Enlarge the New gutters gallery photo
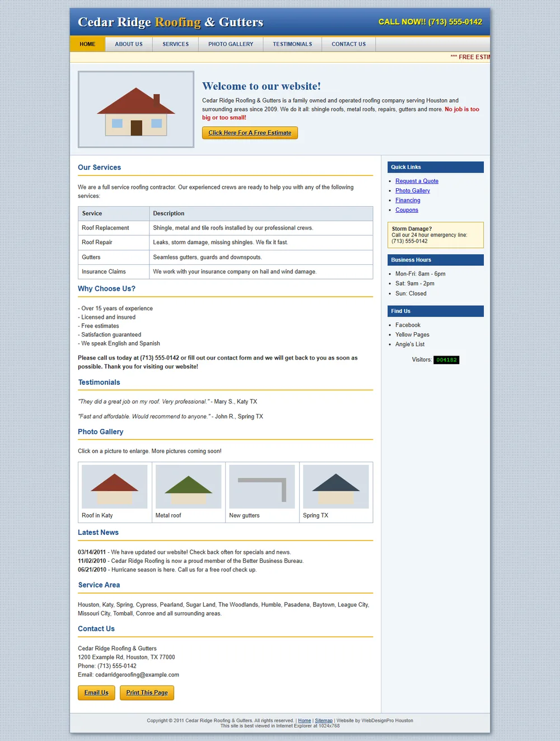Image resolution: width=560 pixels, height=741 pixels. point(262,487)
